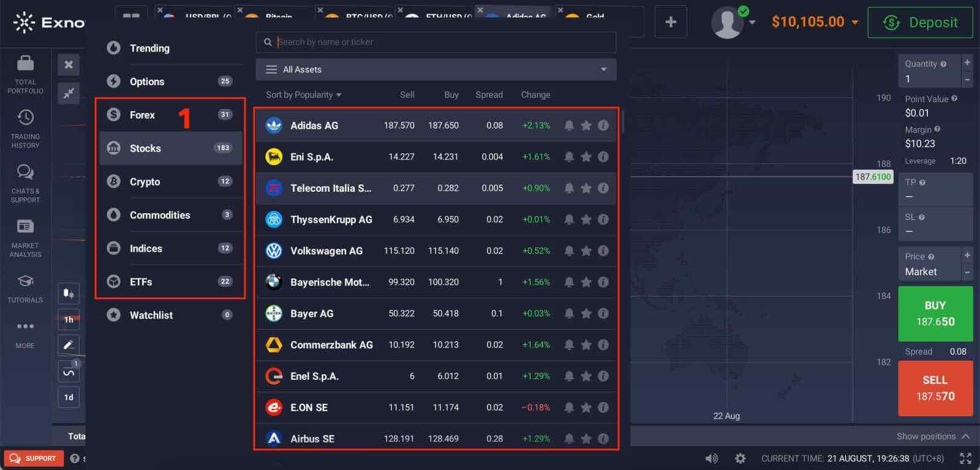Toggle the sound speaker icon
980x470 pixels.
[x=711, y=458]
